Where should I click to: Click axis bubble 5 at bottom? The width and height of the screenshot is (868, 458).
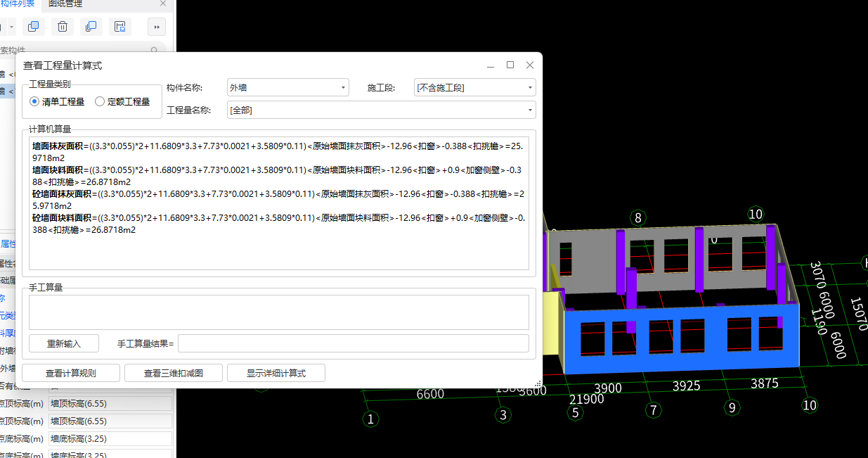[576, 412]
